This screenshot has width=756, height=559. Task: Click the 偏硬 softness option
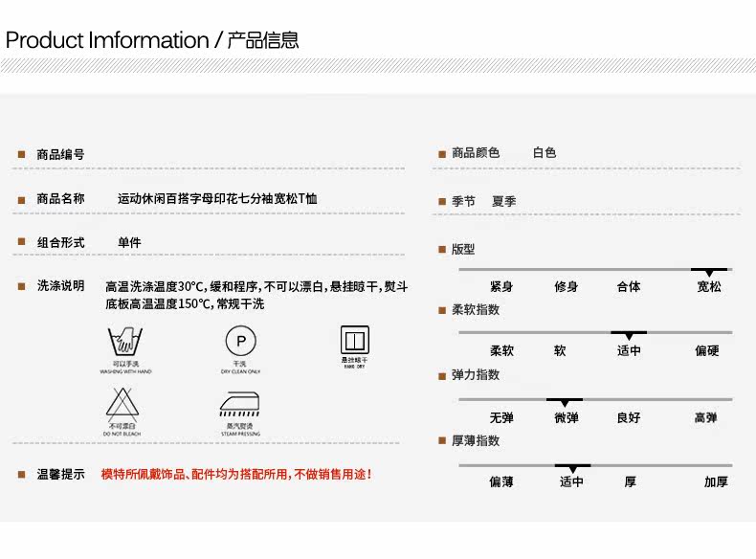click(707, 350)
